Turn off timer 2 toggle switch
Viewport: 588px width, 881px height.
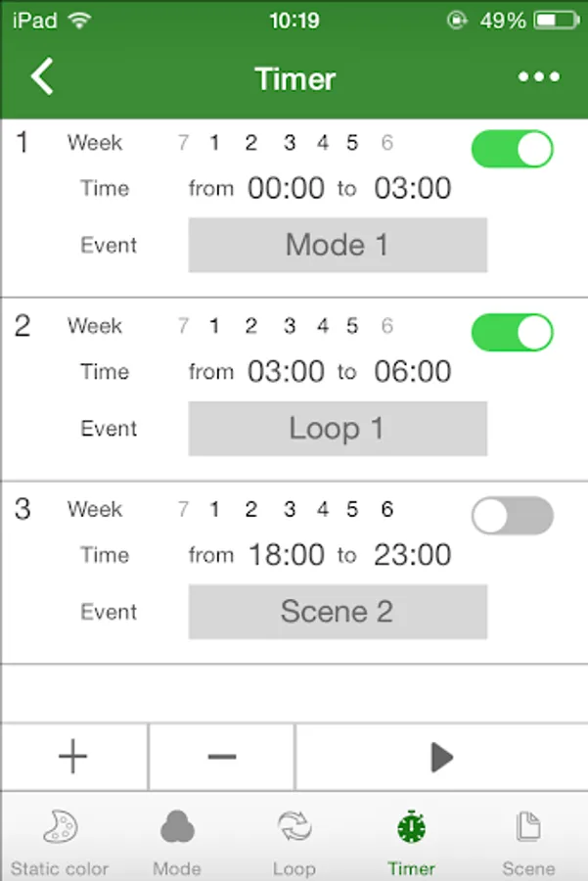(x=513, y=332)
